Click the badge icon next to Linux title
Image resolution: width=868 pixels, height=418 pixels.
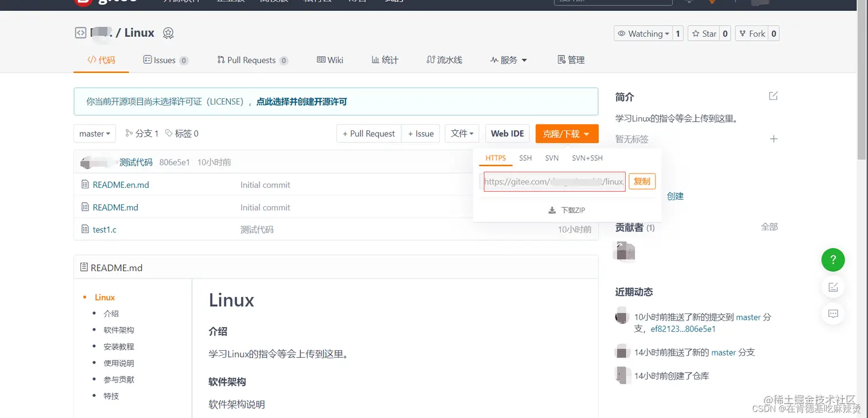168,33
